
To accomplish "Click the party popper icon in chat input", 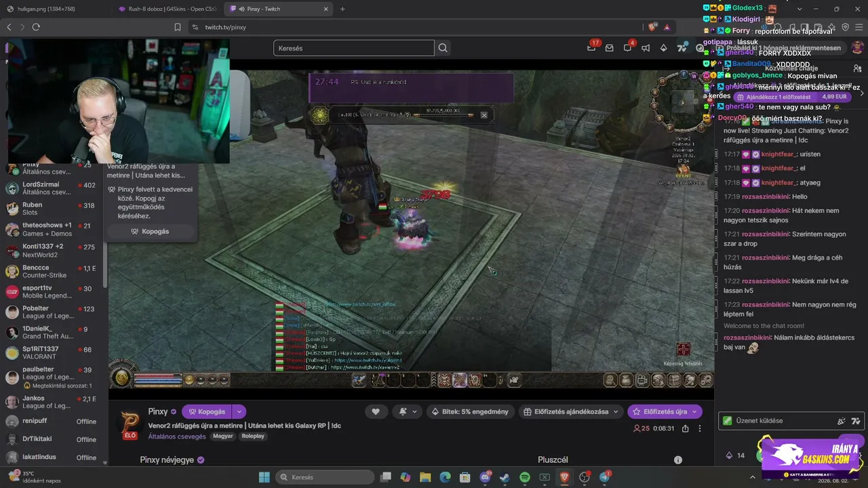I will [842, 421].
